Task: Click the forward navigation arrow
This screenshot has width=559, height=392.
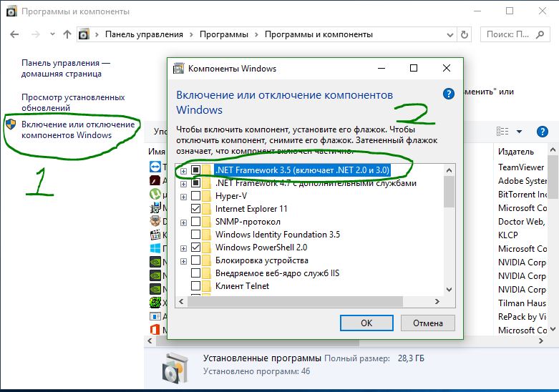Action: pos(36,34)
